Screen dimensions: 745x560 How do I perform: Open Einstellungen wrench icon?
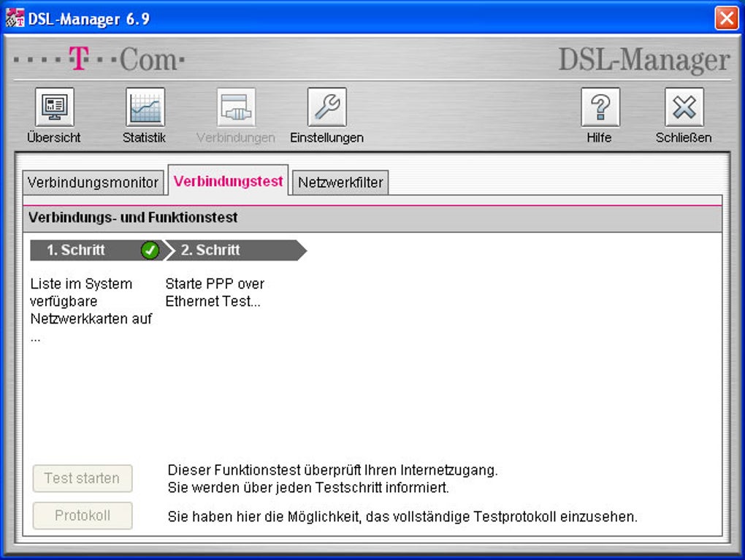[x=327, y=107]
